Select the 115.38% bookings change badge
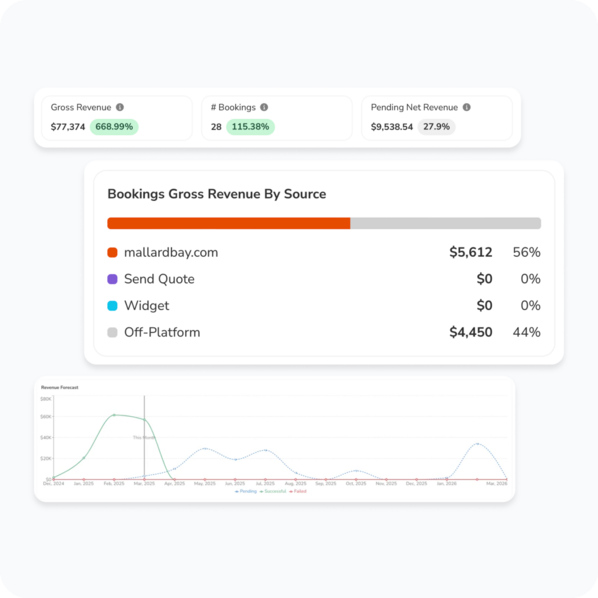 (250, 127)
